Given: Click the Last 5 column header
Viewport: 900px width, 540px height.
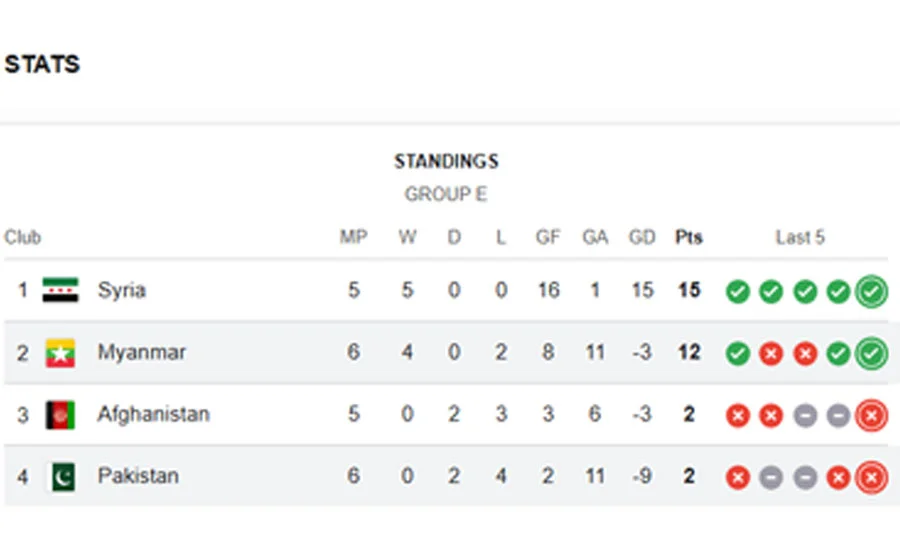Looking at the screenshot, I should pyautogui.click(x=800, y=238).
